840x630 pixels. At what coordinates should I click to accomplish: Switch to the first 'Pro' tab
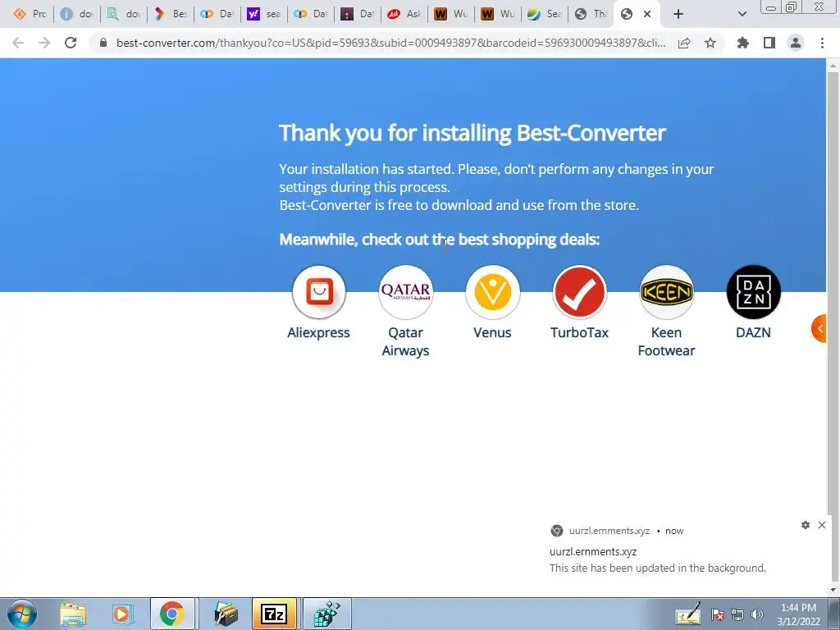(30, 14)
